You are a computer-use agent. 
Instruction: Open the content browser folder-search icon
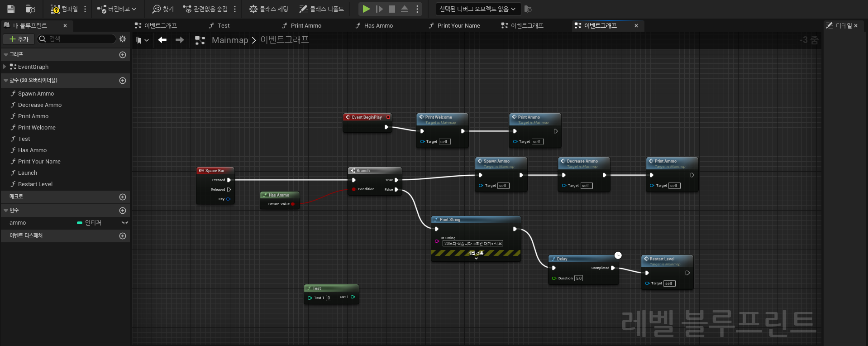pyautogui.click(x=31, y=9)
